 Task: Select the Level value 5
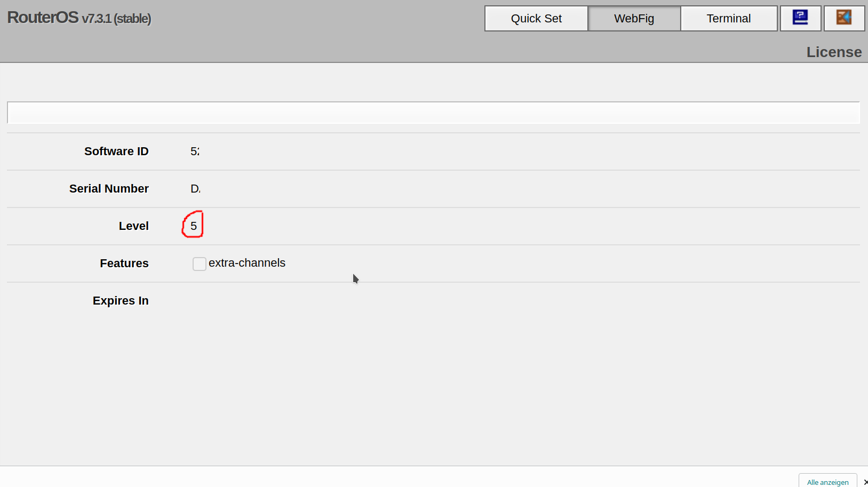pyautogui.click(x=194, y=226)
